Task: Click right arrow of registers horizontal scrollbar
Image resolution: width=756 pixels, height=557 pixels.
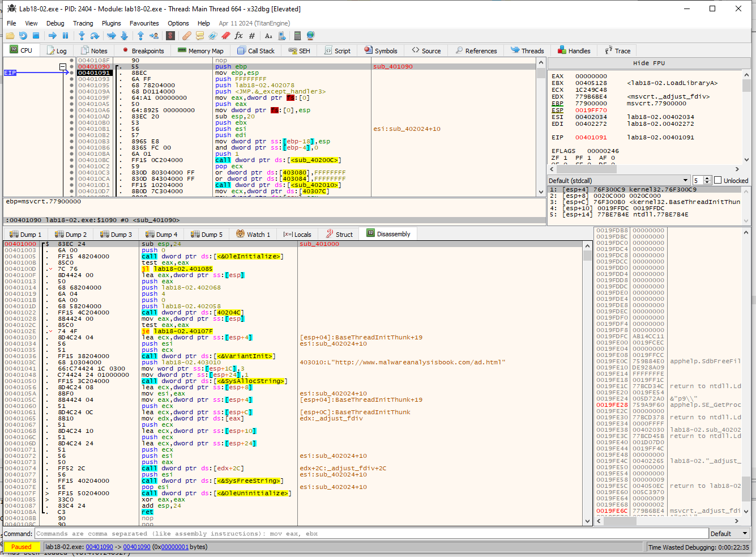Action: pyautogui.click(x=737, y=169)
